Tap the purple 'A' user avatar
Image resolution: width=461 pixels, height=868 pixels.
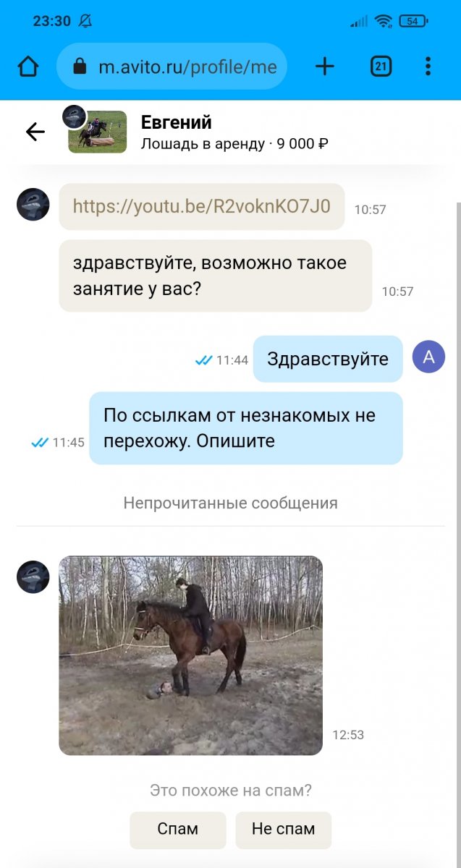pos(428,357)
